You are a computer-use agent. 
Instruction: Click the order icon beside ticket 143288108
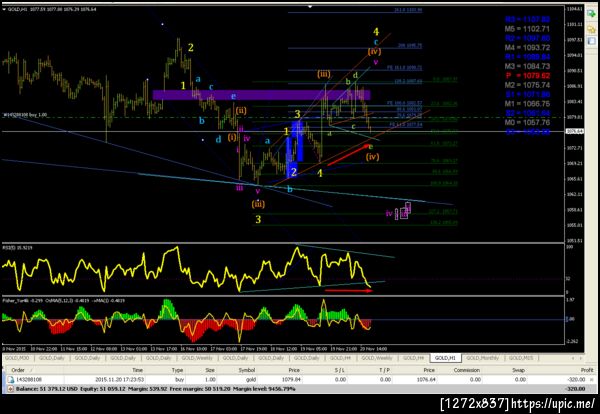click(x=9, y=380)
